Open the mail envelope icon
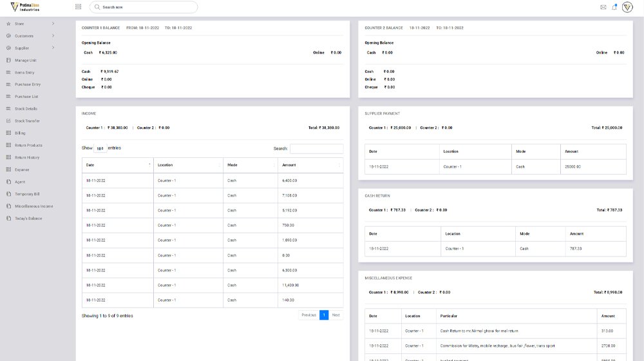644x361 pixels. coord(603,7)
